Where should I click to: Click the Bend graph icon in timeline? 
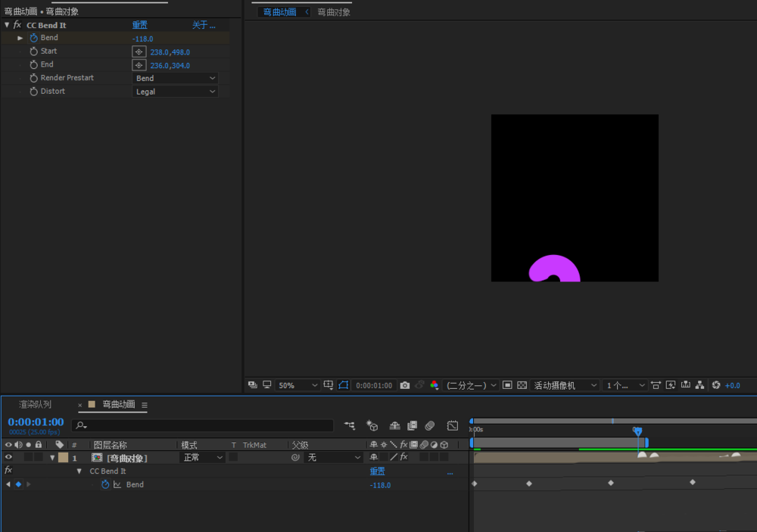[x=117, y=484]
